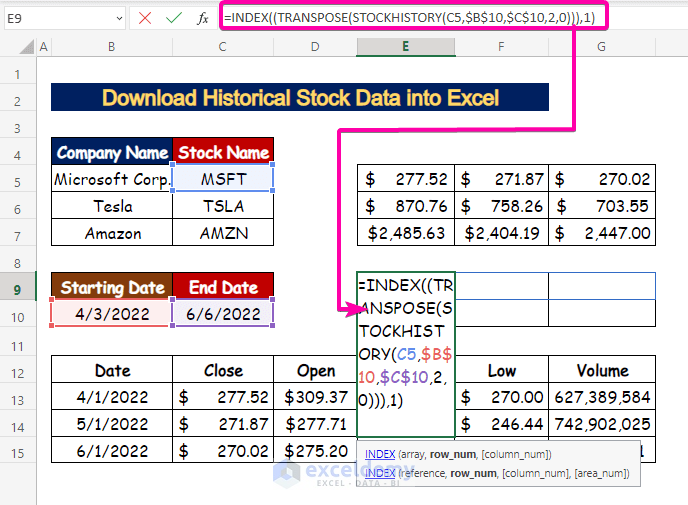Select the $271.87 cell in column F
Viewport: 688px width, 505px height.
click(502, 179)
